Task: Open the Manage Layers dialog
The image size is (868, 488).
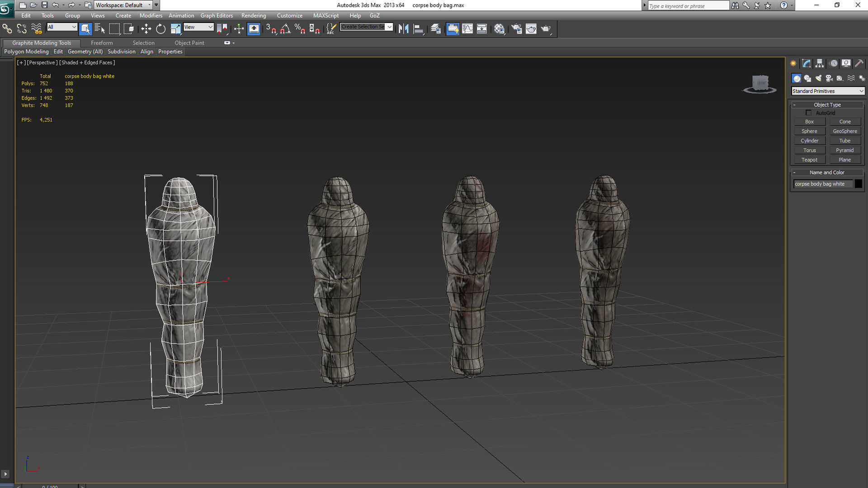Action: tap(436, 29)
